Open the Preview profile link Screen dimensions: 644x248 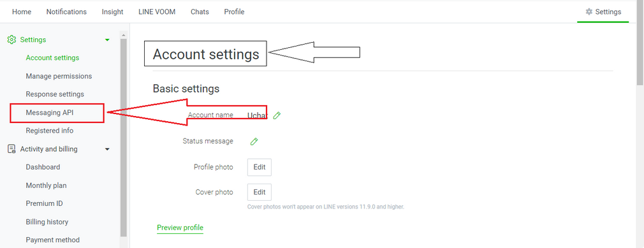(x=180, y=228)
